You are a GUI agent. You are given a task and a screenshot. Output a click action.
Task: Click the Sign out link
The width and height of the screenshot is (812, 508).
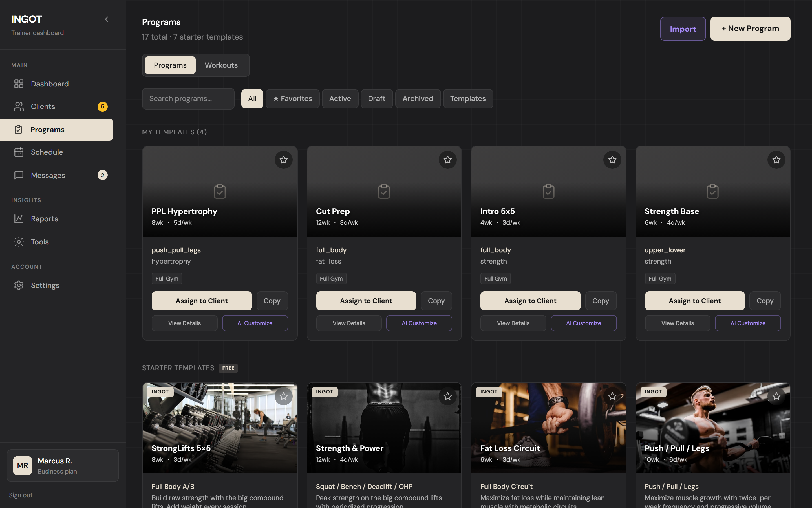tap(21, 495)
